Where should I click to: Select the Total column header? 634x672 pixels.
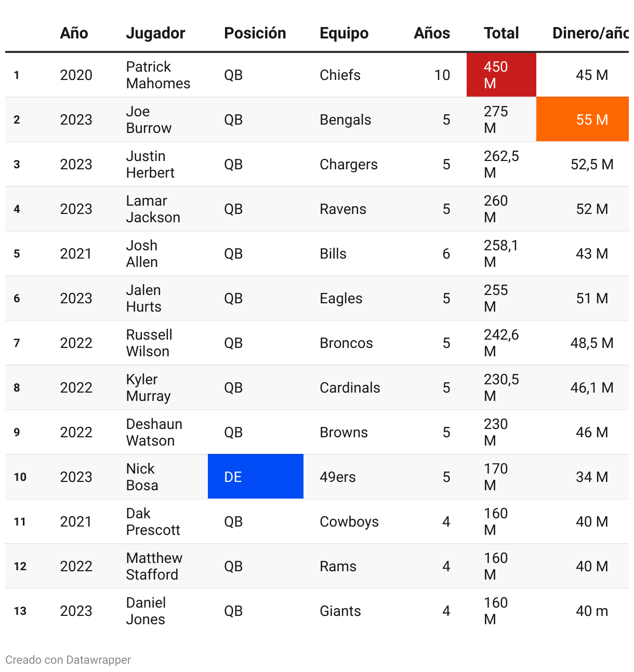pos(501,33)
